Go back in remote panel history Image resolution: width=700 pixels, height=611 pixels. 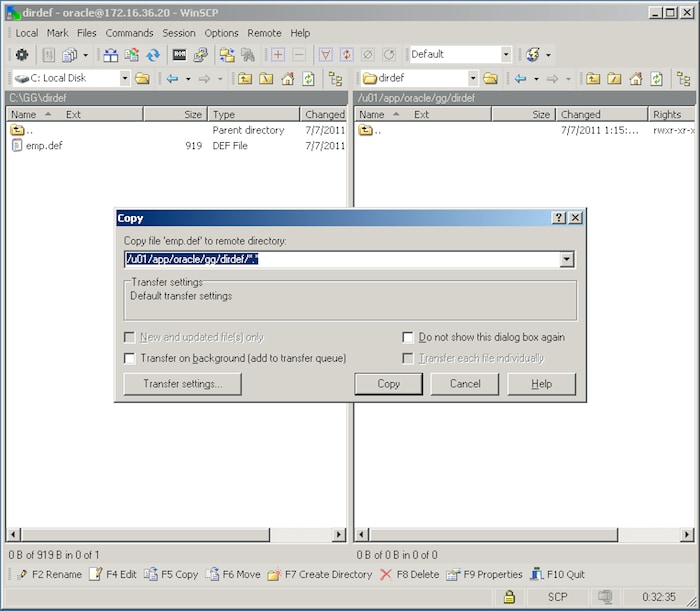click(x=521, y=79)
